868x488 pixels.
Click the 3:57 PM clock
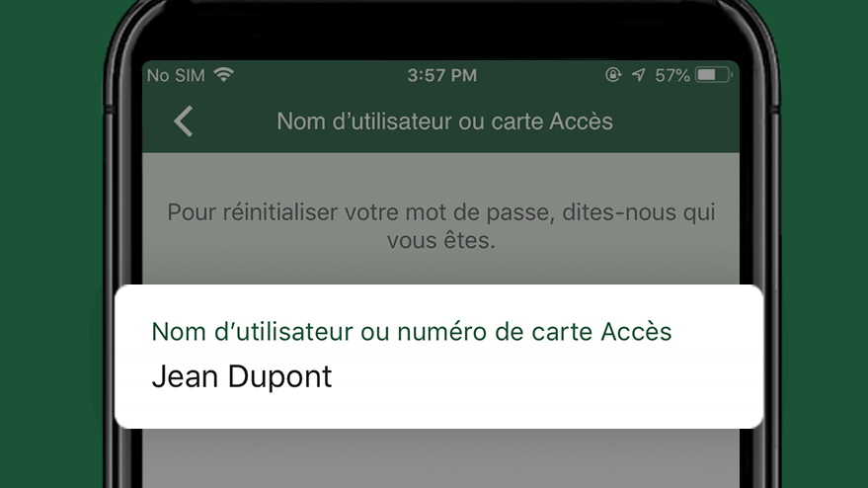coord(441,75)
